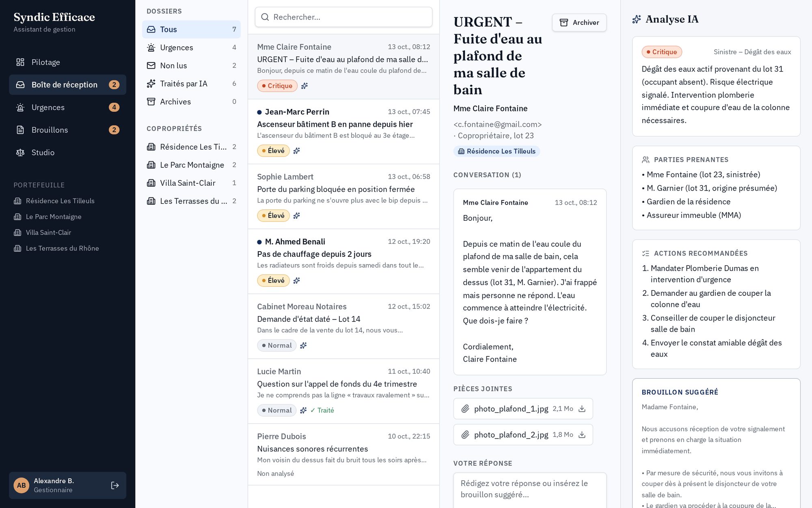The height and width of the screenshot is (508, 812).
Task: Click the Rechercher search field
Action: point(343,17)
